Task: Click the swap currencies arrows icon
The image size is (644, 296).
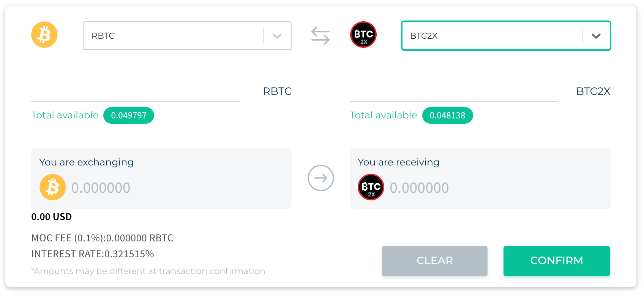Action: coord(320,36)
